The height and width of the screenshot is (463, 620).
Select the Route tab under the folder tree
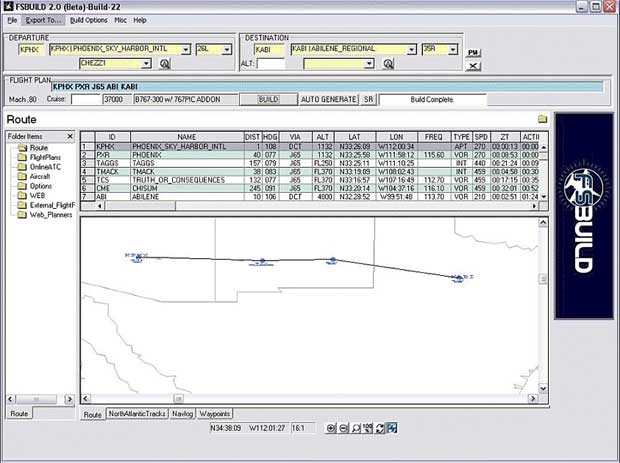coord(19,414)
